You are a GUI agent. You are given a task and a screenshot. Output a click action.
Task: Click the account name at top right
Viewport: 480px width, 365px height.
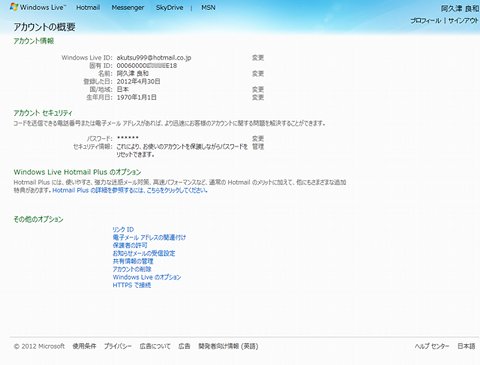point(460,9)
